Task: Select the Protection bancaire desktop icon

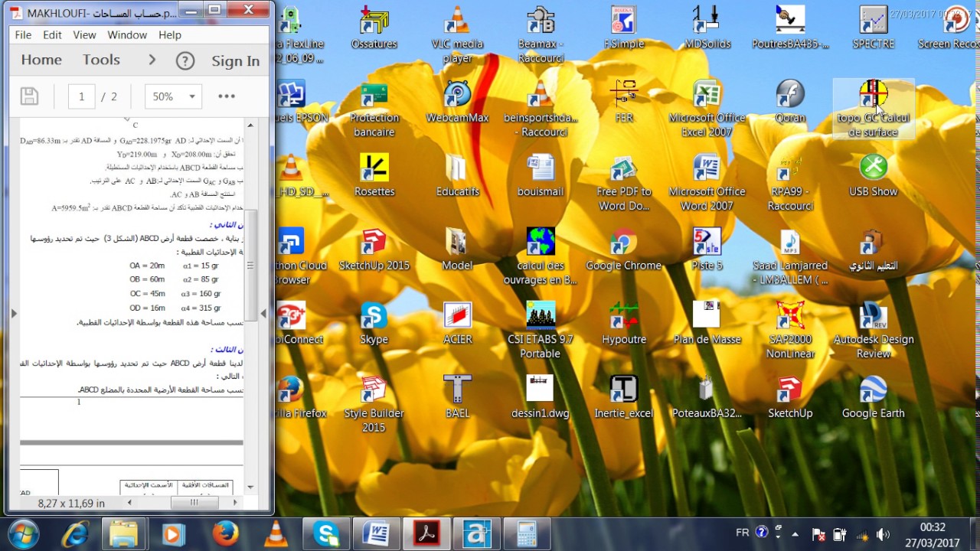Action: 374,109
